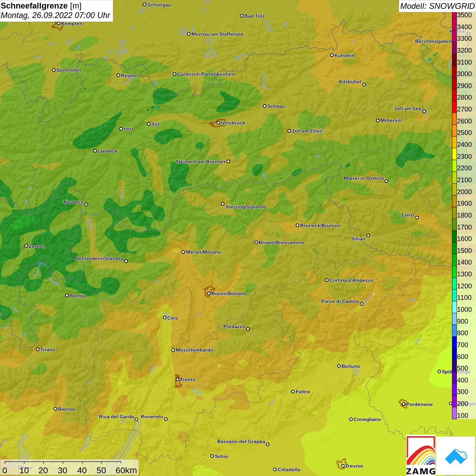This screenshot has width=476, height=476.
Task: Click the 'Steinach am Brenner' label
Action: [201, 161]
